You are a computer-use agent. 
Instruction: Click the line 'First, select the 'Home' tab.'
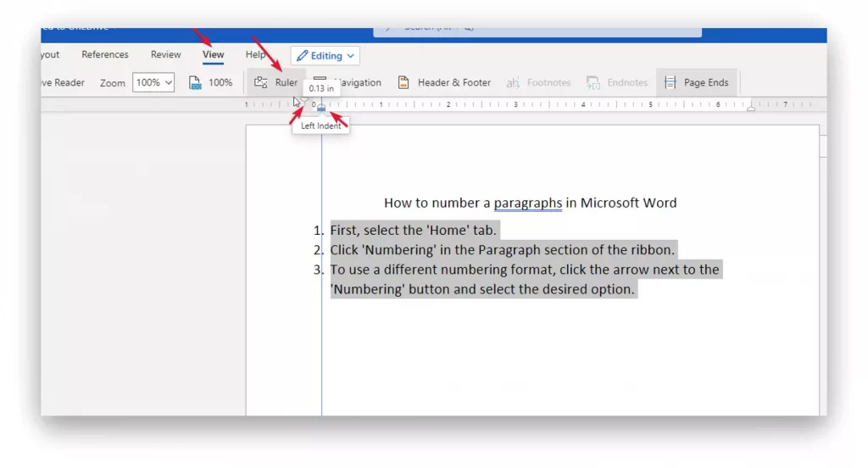pyautogui.click(x=414, y=230)
